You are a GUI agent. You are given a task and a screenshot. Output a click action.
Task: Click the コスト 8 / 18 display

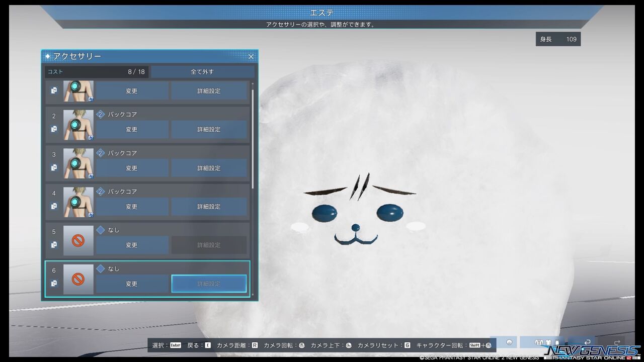pyautogui.click(x=97, y=72)
